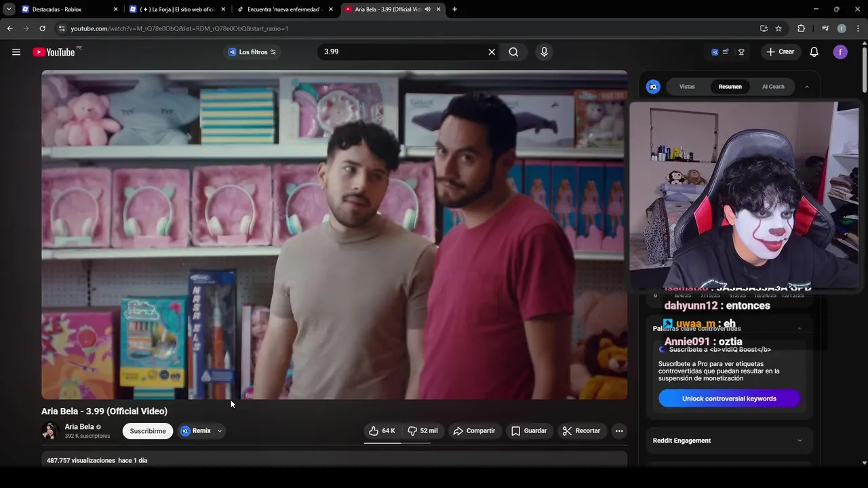Open the three-dot more actions menu under the video
The height and width of the screenshot is (488, 868).
pyautogui.click(x=618, y=431)
